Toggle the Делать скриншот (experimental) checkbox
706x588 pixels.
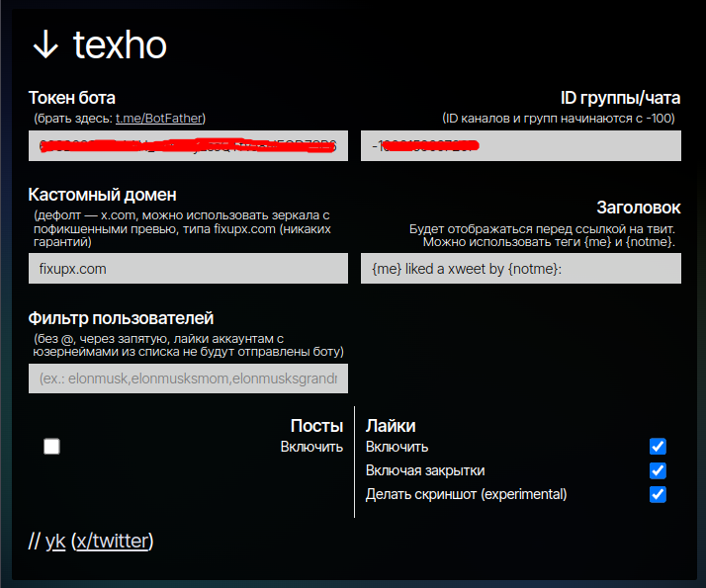tap(658, 494)
